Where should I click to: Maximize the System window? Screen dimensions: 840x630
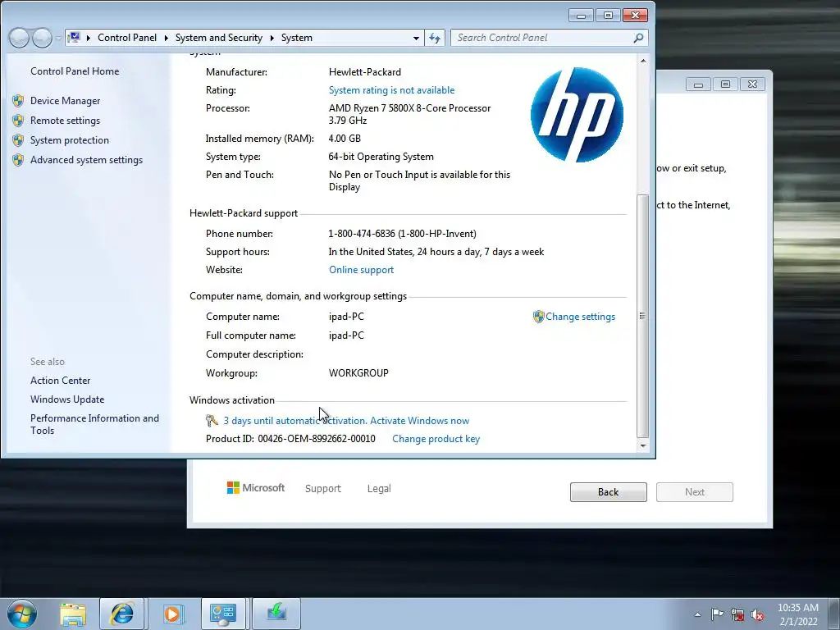click(x=608, y=16)
